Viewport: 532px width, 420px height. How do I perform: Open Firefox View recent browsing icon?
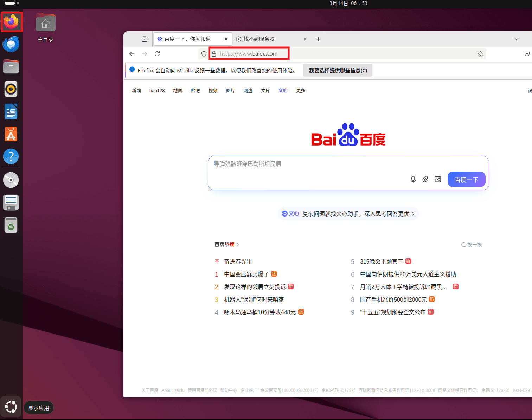[145, 39]
